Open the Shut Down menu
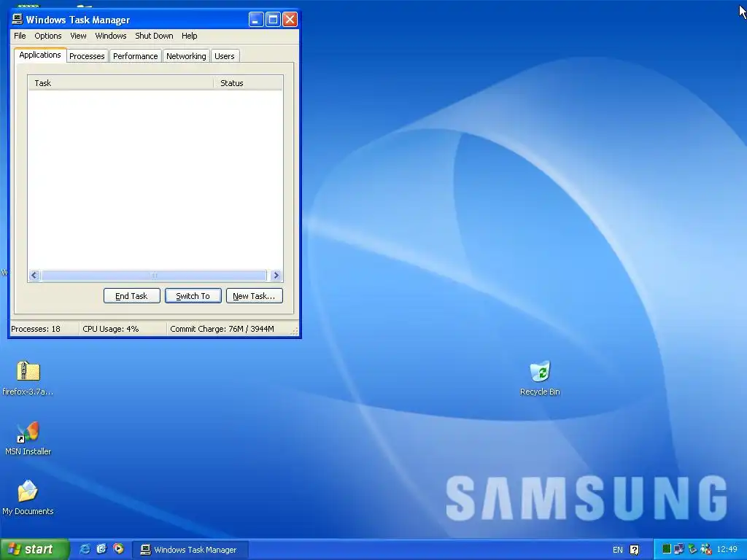Image resolution: width=747 pixels, height=560 pixels. tap(154, 36)
